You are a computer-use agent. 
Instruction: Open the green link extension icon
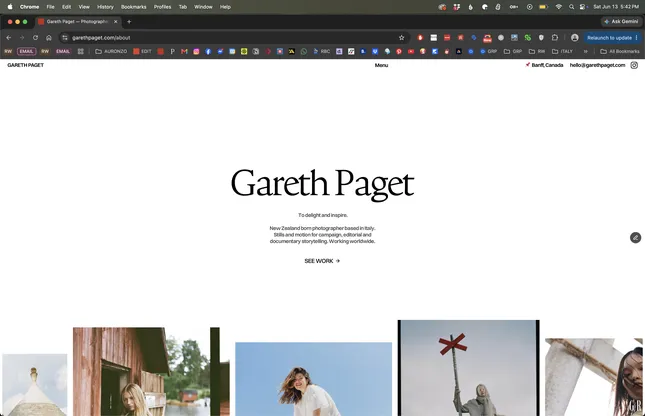coord(528,37)
